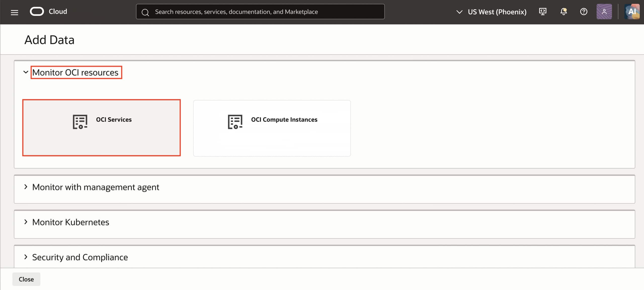Select the OCI Services card
Viewport: 644px width, 290px height.
point(101,128)
